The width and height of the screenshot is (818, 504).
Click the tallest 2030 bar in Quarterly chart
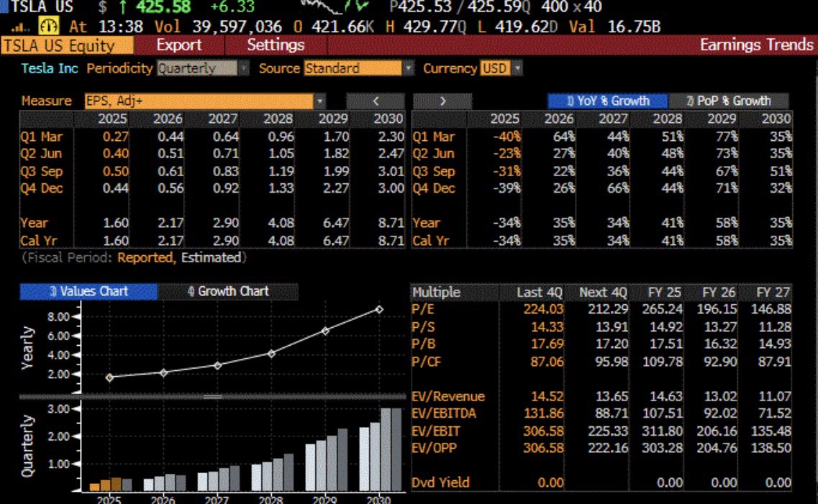tap(384, 449)
